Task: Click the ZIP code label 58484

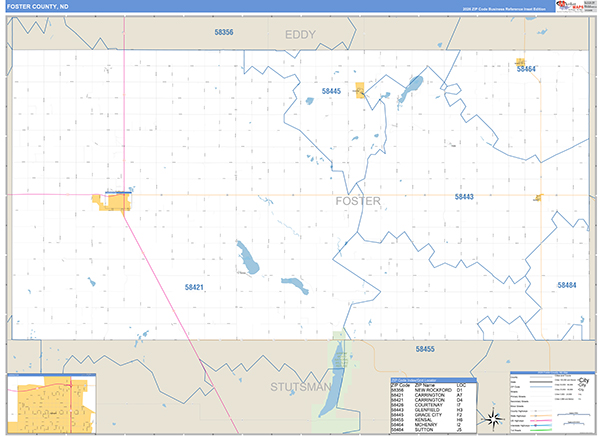Action: point(567,285)
